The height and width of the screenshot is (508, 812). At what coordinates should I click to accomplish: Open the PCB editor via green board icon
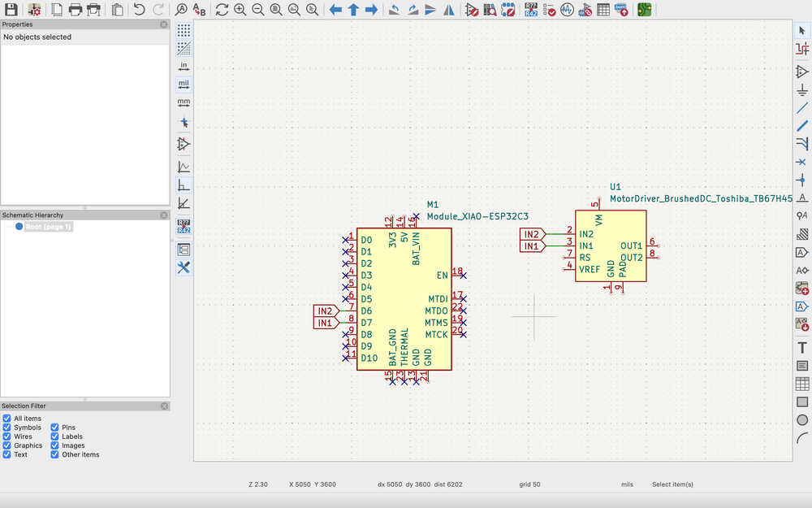(x=643, y=10)
